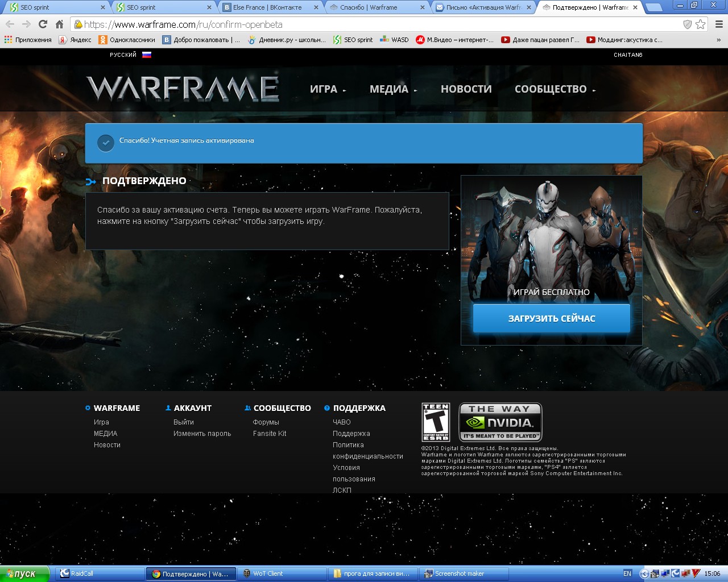This screenshot has height=582, width=728.
Task: Open the WASD bookmark
Action: pyautogui.click(x=394, y=40)
